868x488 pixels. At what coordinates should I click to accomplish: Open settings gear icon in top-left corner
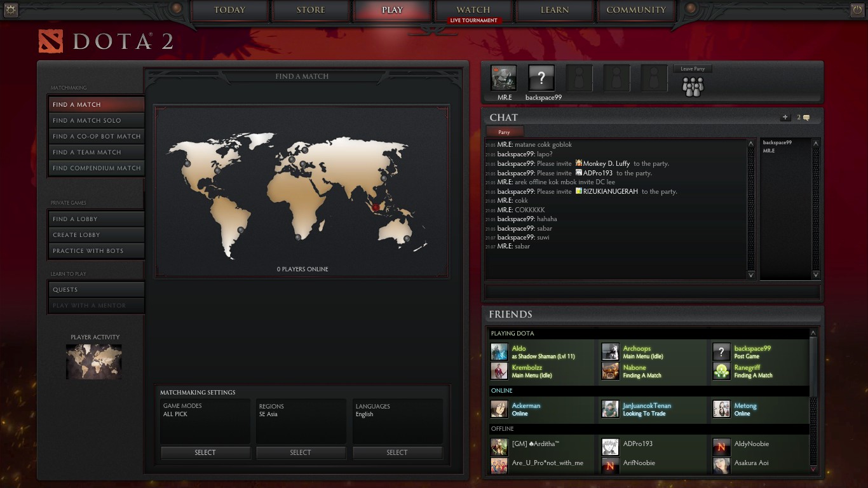[x=11, y=10]
